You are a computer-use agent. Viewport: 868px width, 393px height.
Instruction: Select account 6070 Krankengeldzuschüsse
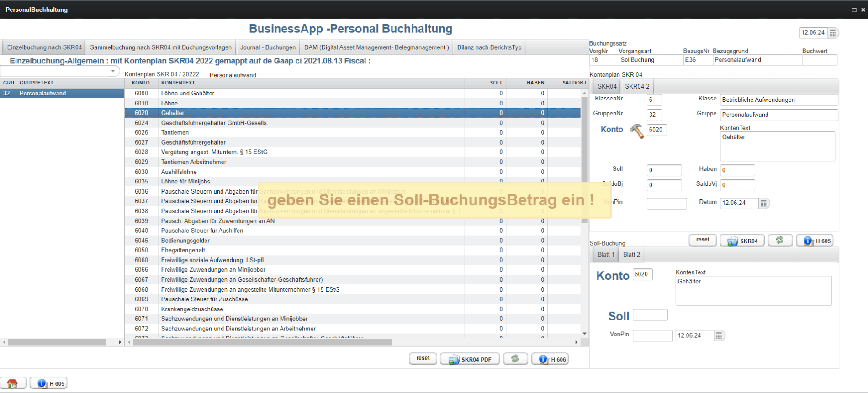pyautogui.click(x=353, y=309)
